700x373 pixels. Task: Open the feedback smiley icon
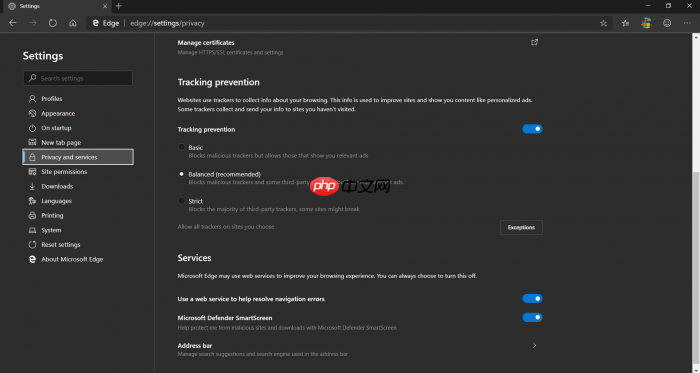tap(667, 23)
